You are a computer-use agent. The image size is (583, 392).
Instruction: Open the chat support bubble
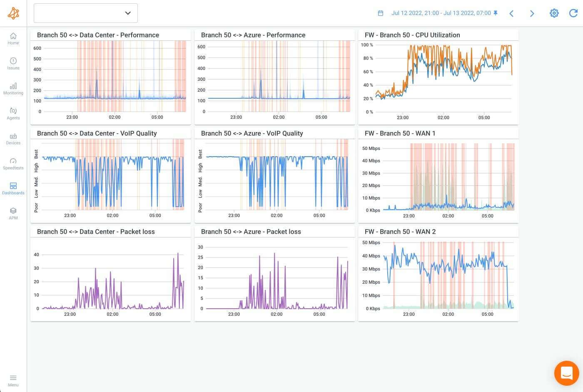pyautogui.click(x=566, y=373)
